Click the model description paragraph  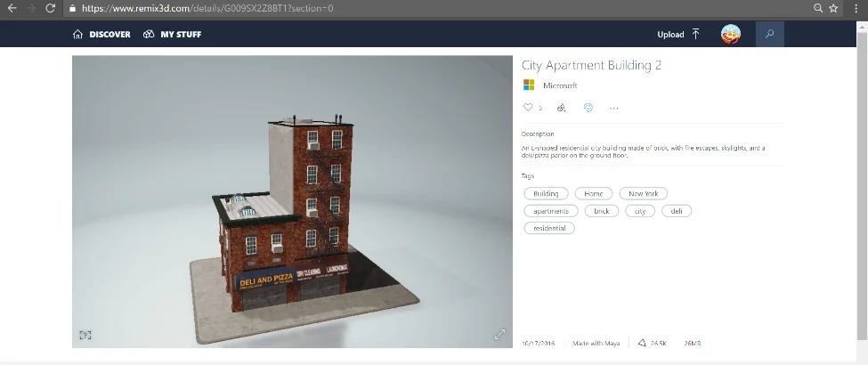coord(644,151)
